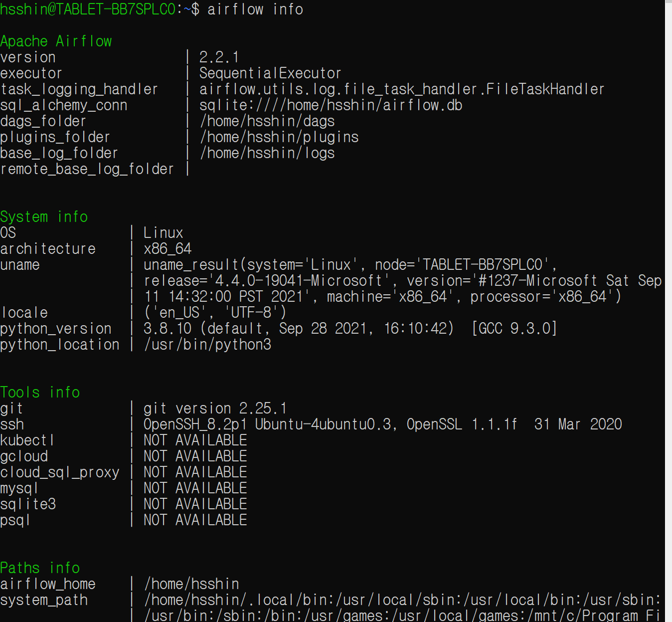Click NOT AVAILABLE next to sqlite3

pos(195,504)
